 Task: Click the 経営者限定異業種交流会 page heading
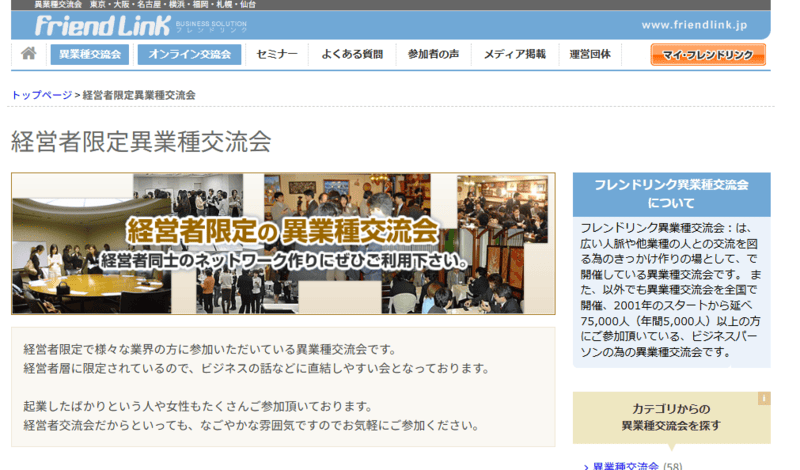click(141, 141)
